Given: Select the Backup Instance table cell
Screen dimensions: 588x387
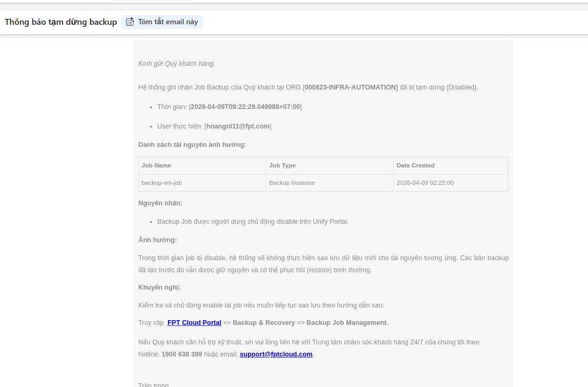Looking at the screenshot, I should pyautogui.click(x=292, y=183).
